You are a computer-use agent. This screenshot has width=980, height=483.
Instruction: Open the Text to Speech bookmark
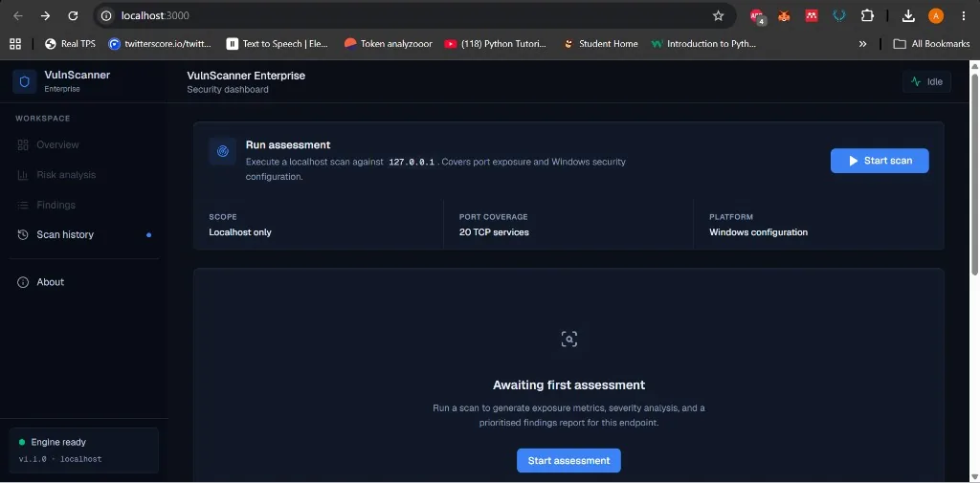tap(278, 44)
